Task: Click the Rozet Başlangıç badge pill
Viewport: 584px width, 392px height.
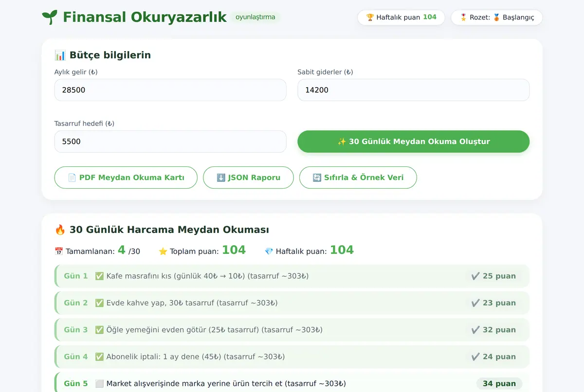Action: pyautogui.click(x=497, y=18)
